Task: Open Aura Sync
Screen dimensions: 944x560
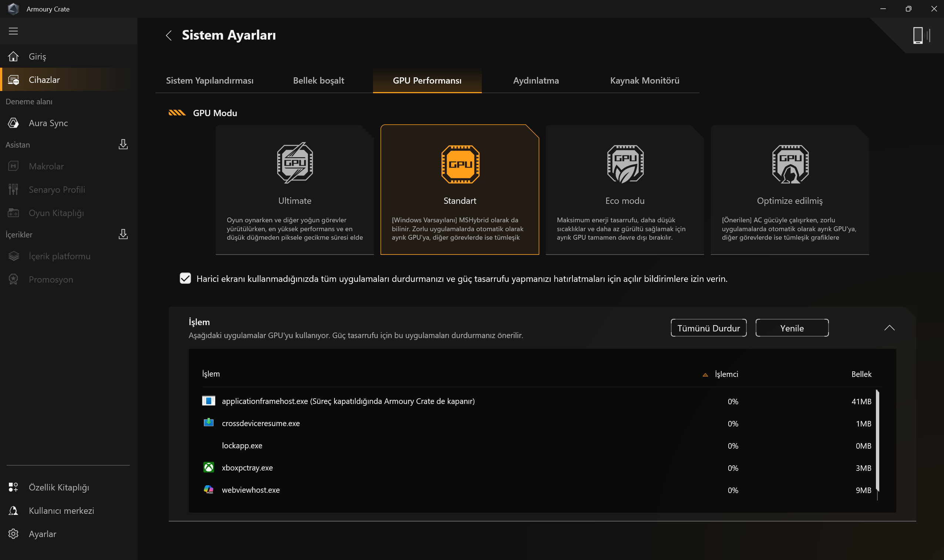Action: tap(69, 123)
